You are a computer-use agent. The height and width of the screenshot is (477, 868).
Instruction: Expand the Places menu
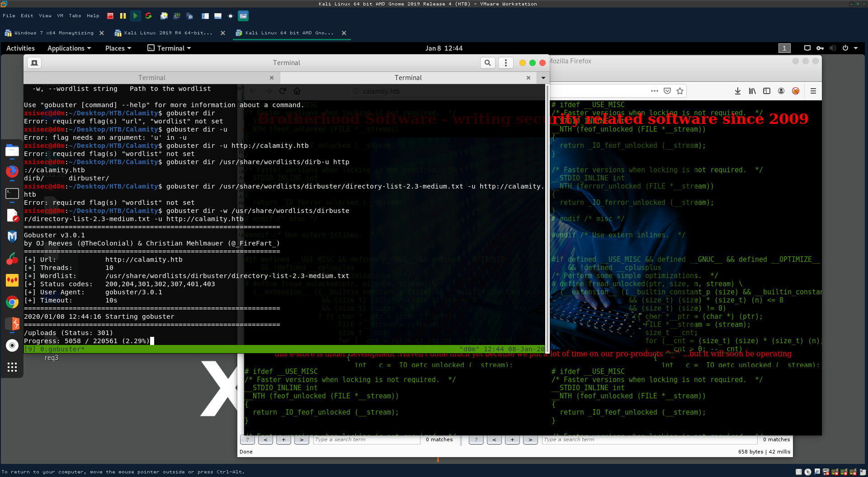[x=118, y=48]
